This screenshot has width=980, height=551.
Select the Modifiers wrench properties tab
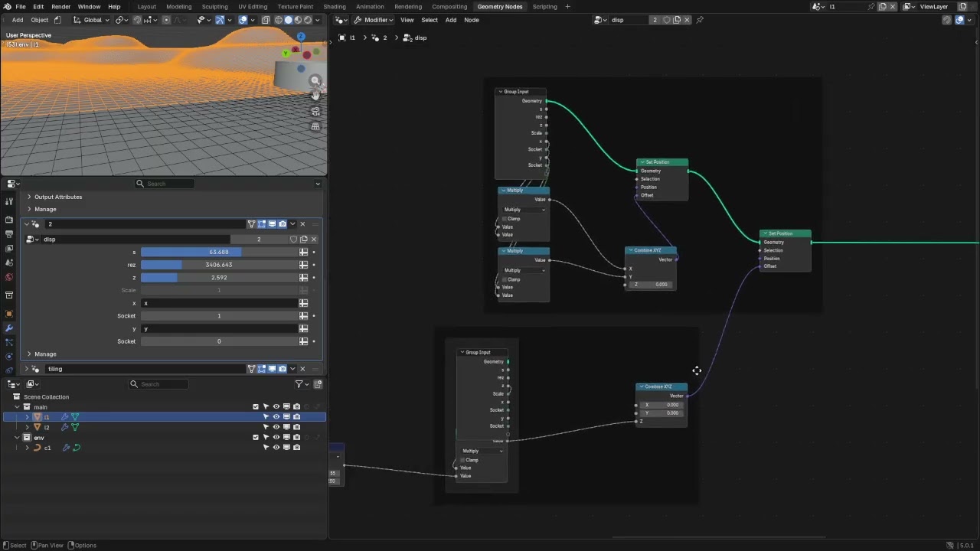point(9,328)
